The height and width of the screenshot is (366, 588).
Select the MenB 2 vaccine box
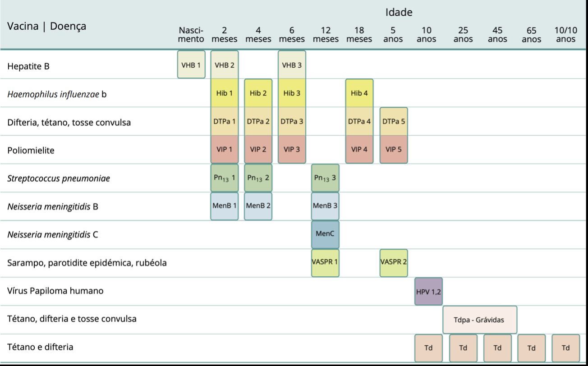click(x=258, y=206)
